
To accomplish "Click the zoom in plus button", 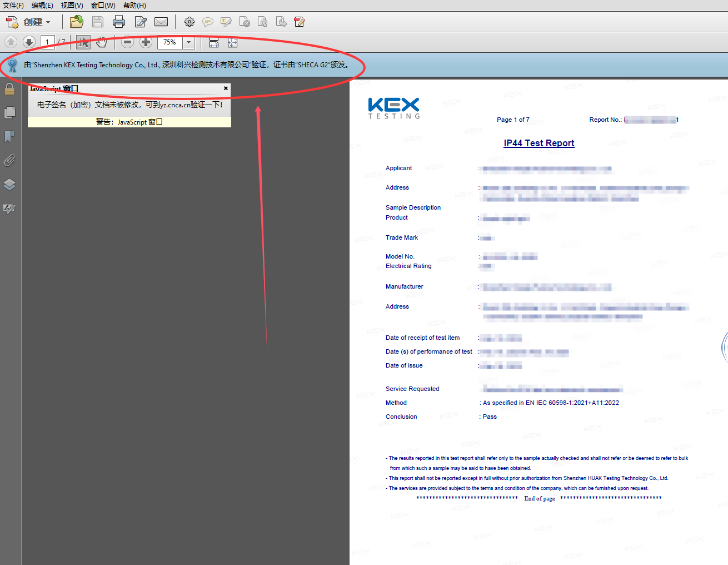I will tap(146, 42).
